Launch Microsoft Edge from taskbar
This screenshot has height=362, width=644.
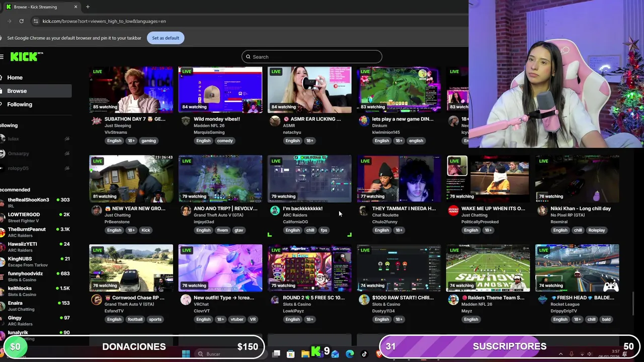pyautogui.click(x=350, y=354)
